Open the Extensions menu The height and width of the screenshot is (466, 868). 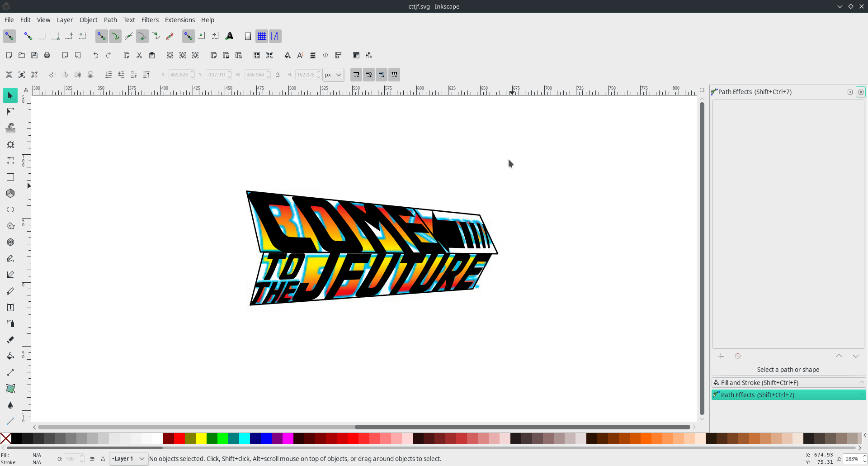180,20
